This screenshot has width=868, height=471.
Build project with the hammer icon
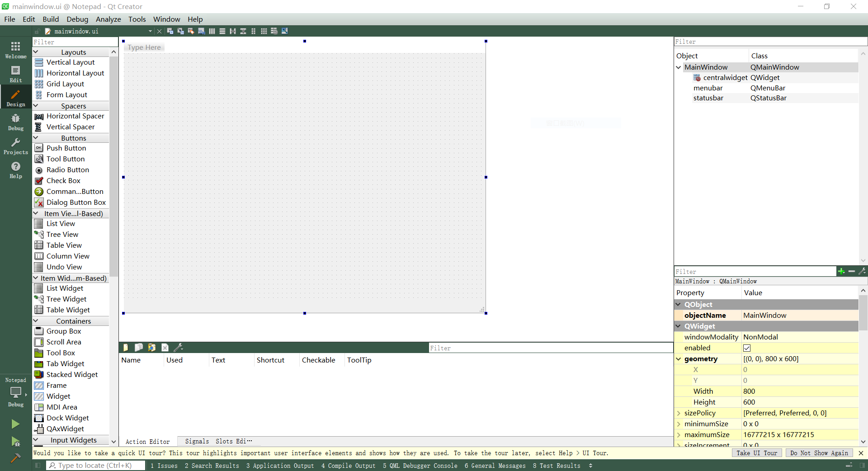tap(15, 458)
